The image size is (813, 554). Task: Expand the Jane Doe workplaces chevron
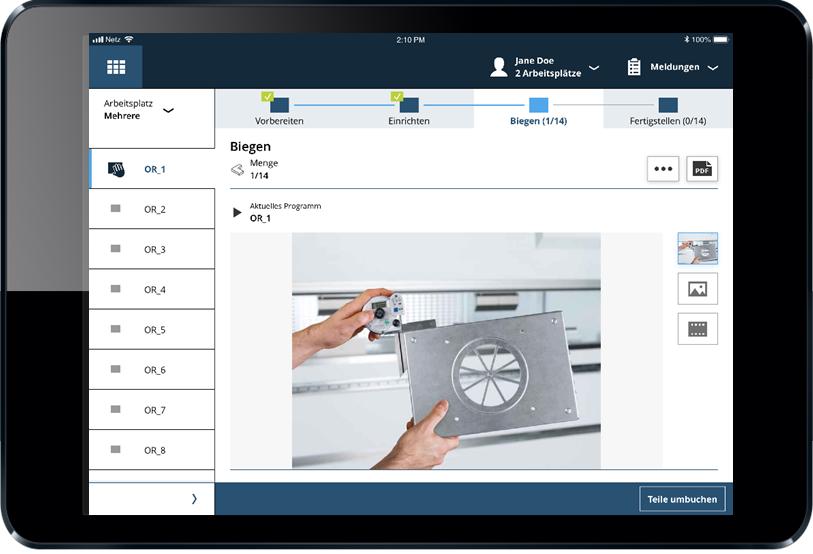[x=594, y=67]
